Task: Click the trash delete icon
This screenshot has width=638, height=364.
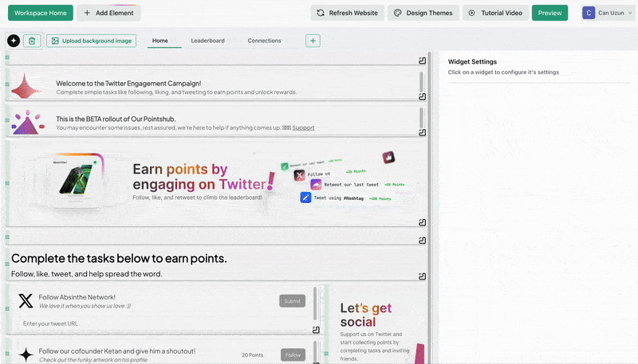Action: 32,41
